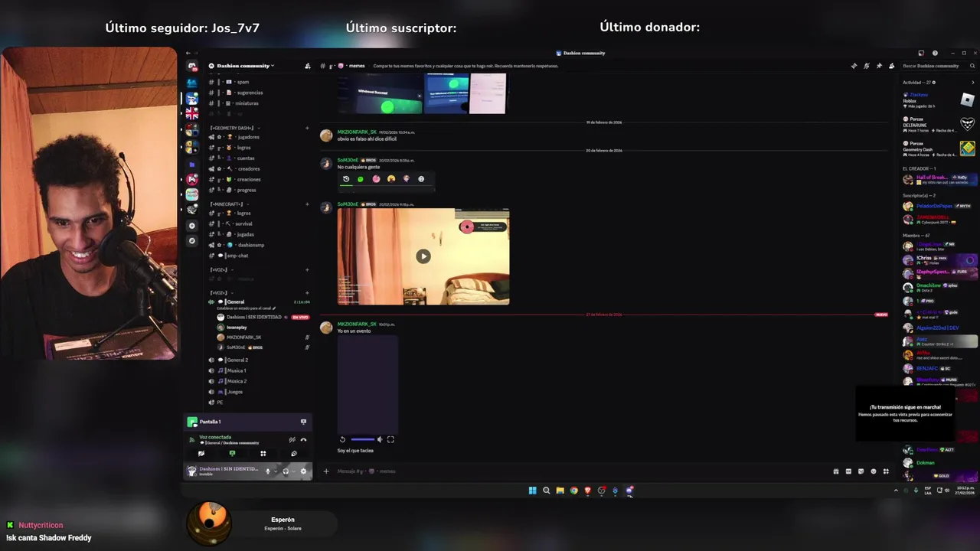Join the Música 2 voice channel
This screenshot has width=980, height=551.
click(236, 381)
